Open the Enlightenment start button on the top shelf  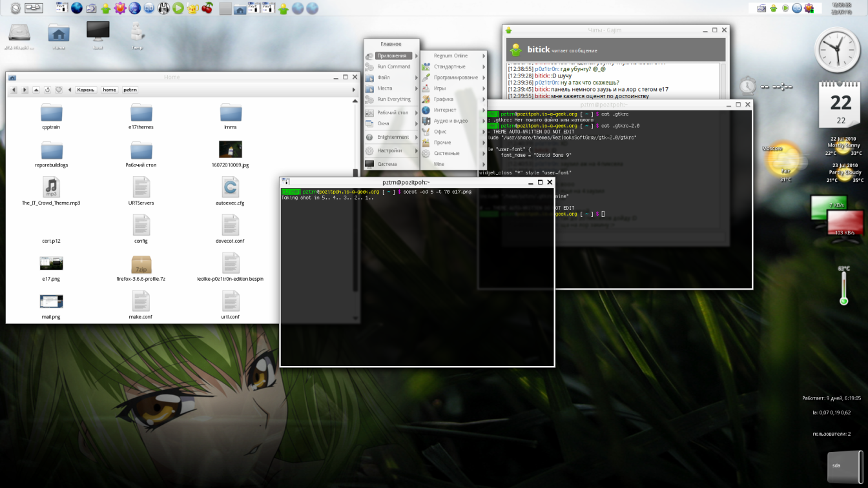(15, 8)
